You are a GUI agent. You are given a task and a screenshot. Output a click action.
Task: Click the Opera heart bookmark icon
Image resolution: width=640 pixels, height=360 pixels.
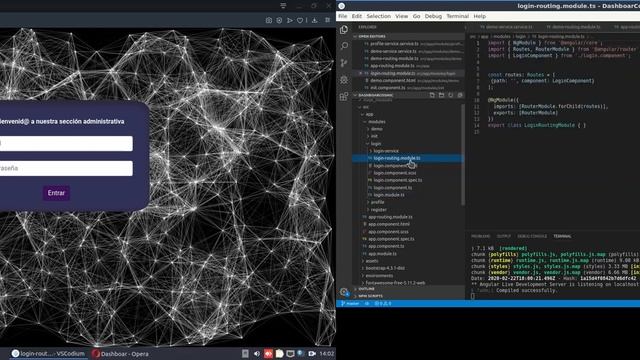300,20
